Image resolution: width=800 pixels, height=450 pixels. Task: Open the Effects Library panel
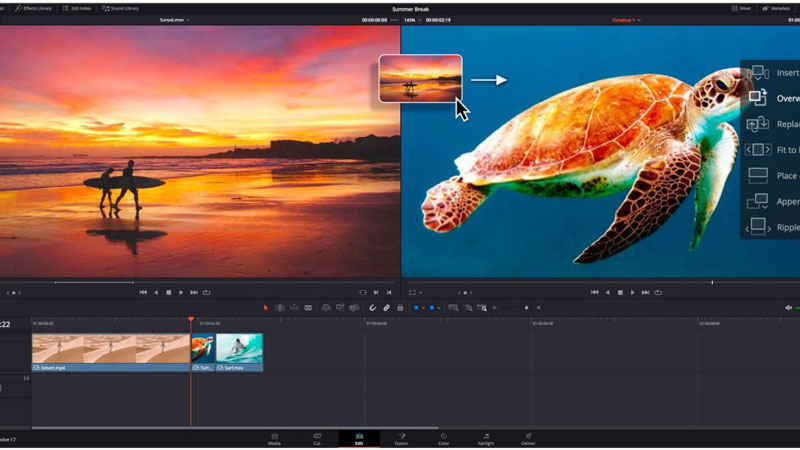click(34, 7)
